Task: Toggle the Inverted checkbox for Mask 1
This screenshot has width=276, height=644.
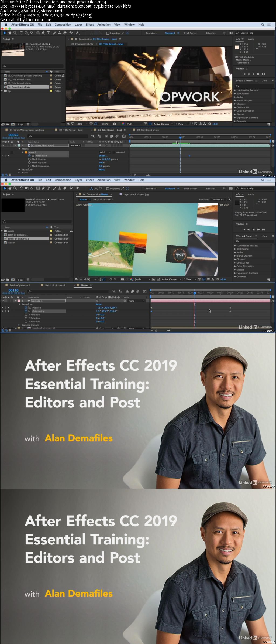Action: [113, 152]
